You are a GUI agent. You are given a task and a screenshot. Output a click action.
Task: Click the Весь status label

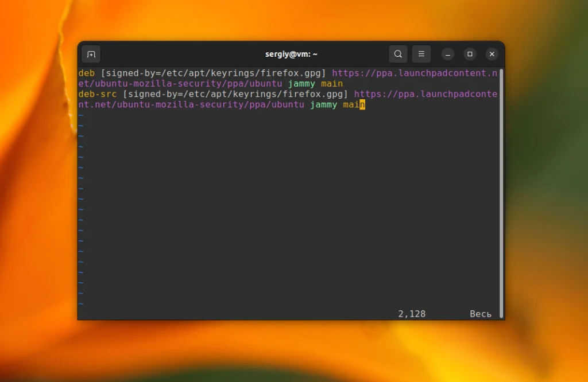click(480, 314)
